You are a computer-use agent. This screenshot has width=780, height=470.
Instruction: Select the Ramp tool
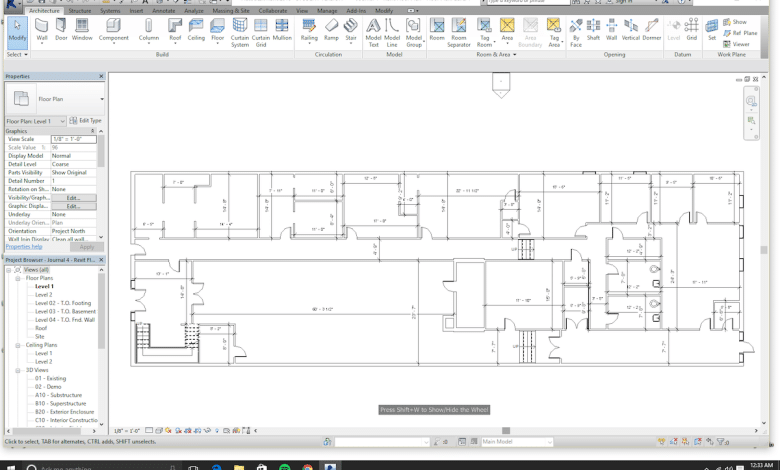tap(331, 29)
